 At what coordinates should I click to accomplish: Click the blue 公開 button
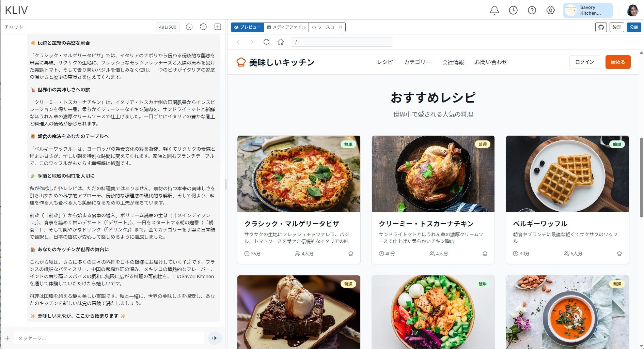click(x=634, y=27)
